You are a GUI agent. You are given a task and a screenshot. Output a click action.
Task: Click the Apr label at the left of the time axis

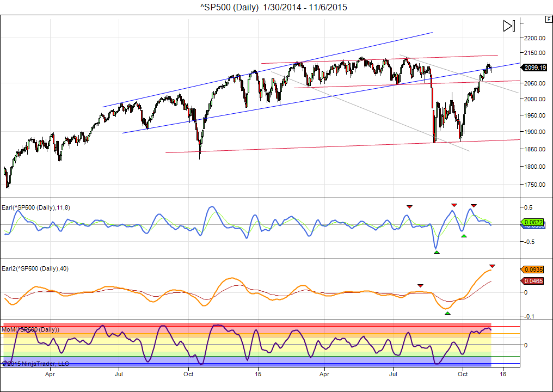tap(50, 374)
